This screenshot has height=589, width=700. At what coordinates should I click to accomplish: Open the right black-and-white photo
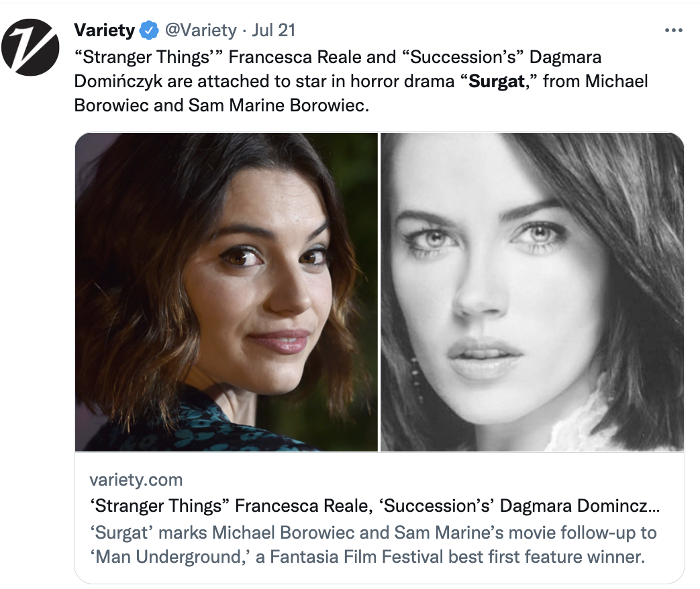532,292
